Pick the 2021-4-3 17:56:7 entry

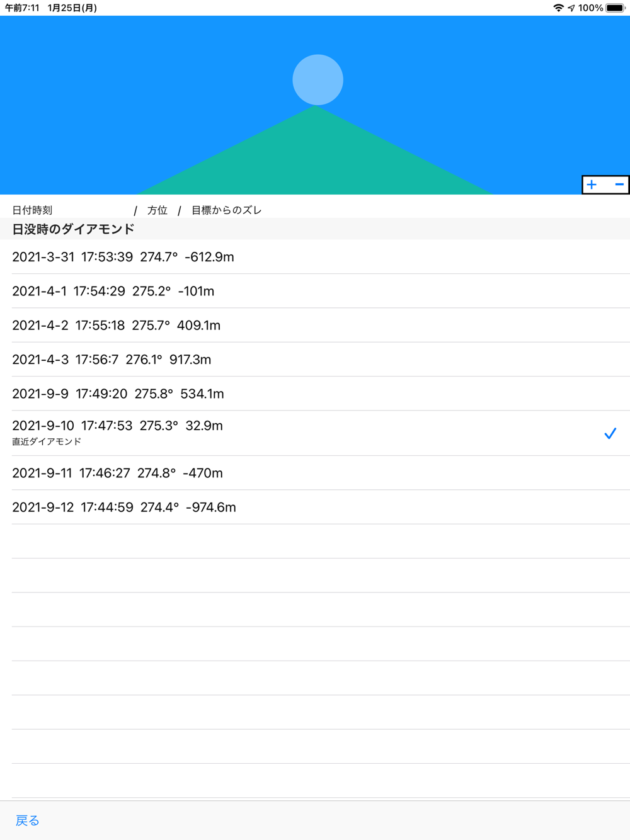315,360
